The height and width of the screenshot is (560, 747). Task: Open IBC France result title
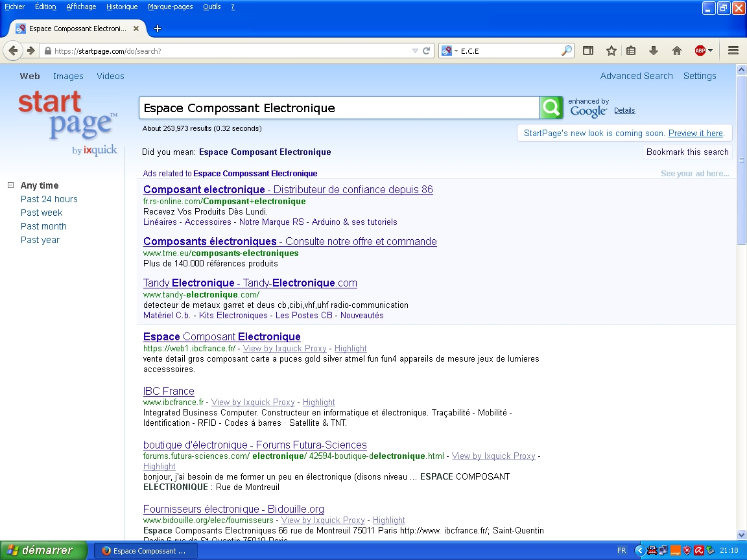tap(169, 391)
